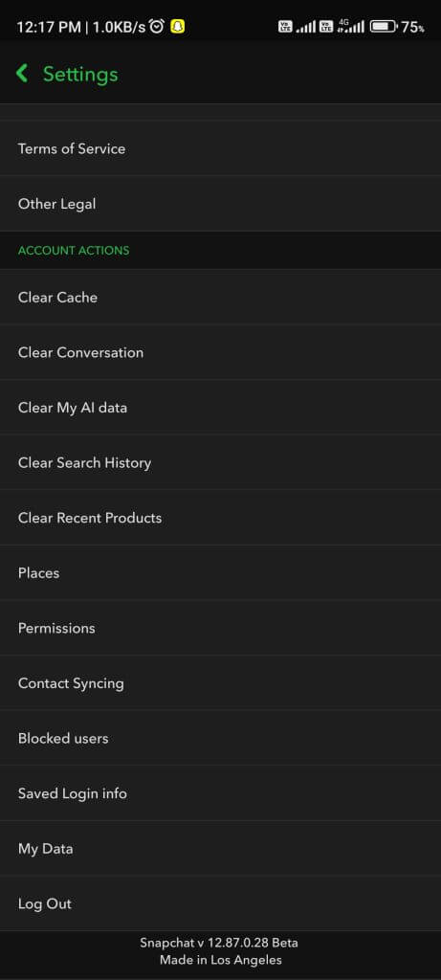Image resolution: width=441 pixels, height=980 pixels.
Task: Tap the battery indicator icon
Action: pyautogui.click(x=384, y=27)
